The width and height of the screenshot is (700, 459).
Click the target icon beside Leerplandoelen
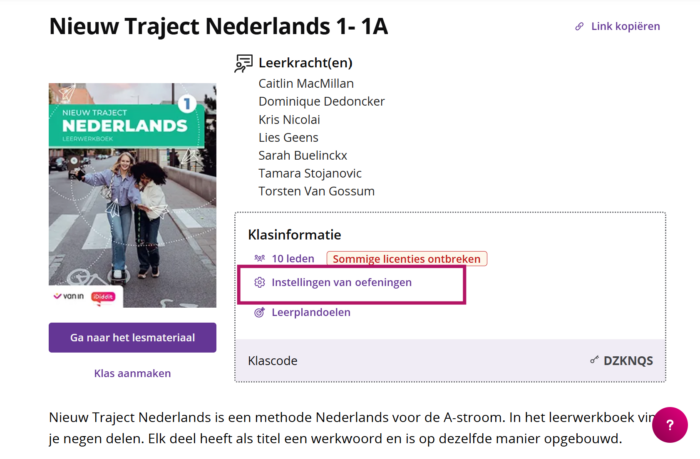click(x=259, y=312)
